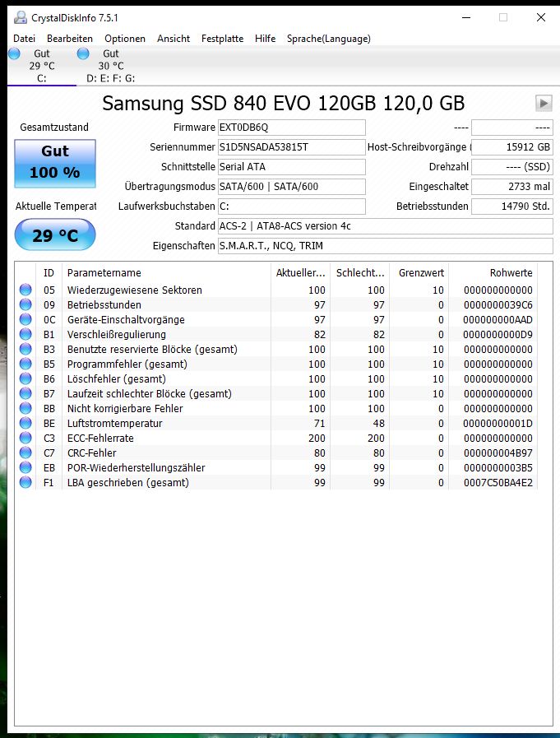Click the Eingeschaltet value 2733 mal
The height and width of the screenshot is (738, 560).
512,187
